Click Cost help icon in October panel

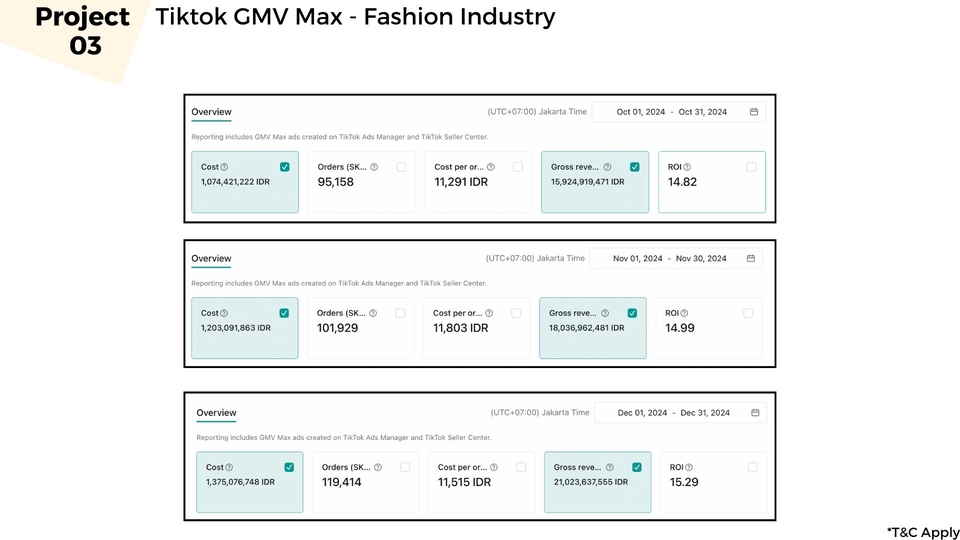[x=224, y=167]
